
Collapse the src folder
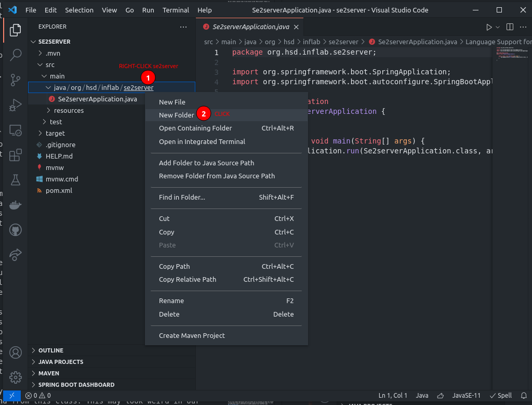40,64
